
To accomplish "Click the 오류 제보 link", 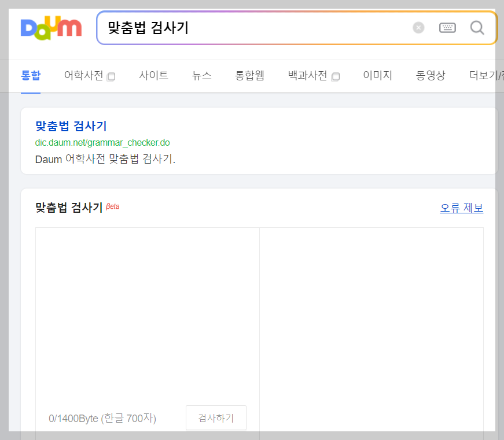I will [x=461, y=208].
